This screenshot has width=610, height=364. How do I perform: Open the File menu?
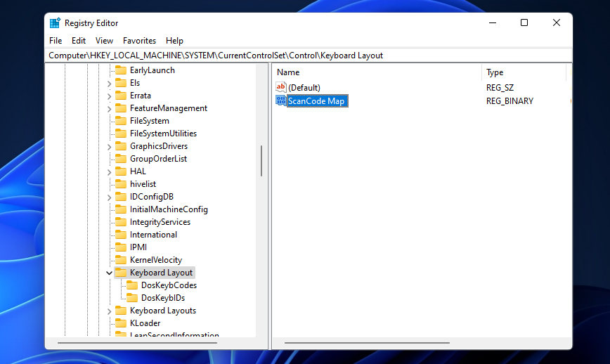point(56,41)
